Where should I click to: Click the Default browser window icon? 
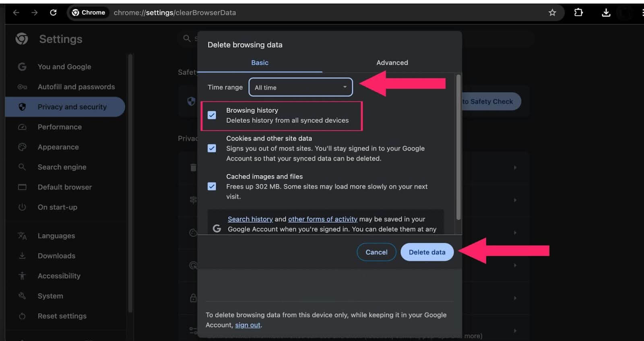(x=22, y=187)
